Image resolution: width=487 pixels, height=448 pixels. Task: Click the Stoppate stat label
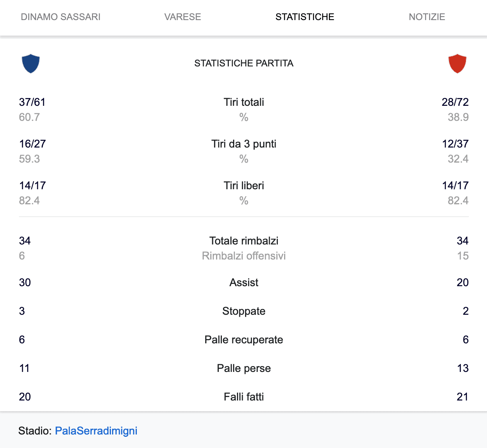coord(243,311)
